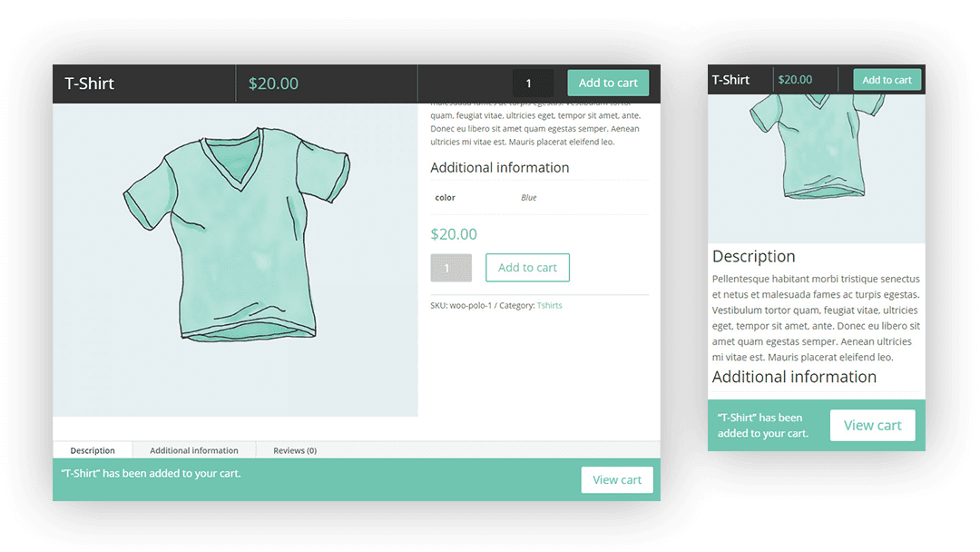Select the green $20.00 price above the quantity box
This screenshot has height=552, width=980.
pos(454,234)
